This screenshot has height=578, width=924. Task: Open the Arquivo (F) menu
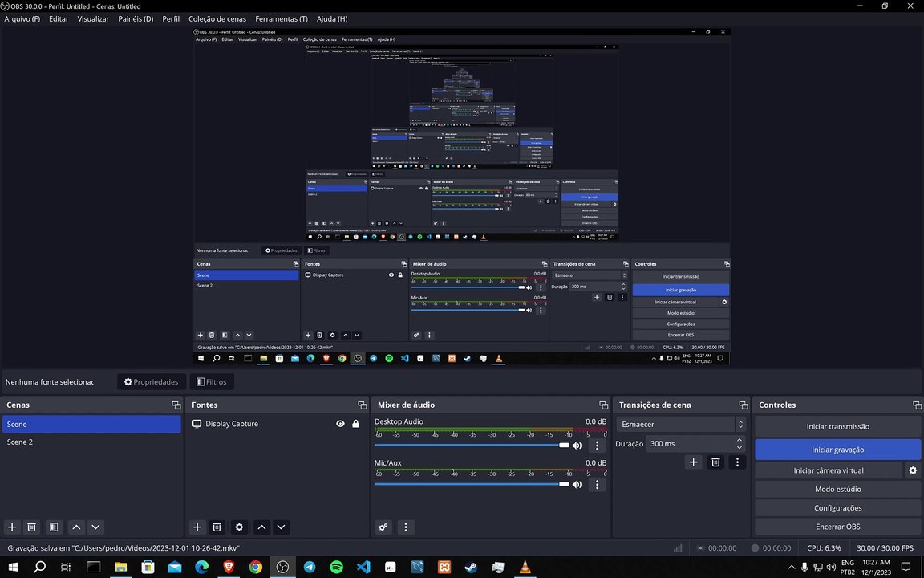click(22, 19)
